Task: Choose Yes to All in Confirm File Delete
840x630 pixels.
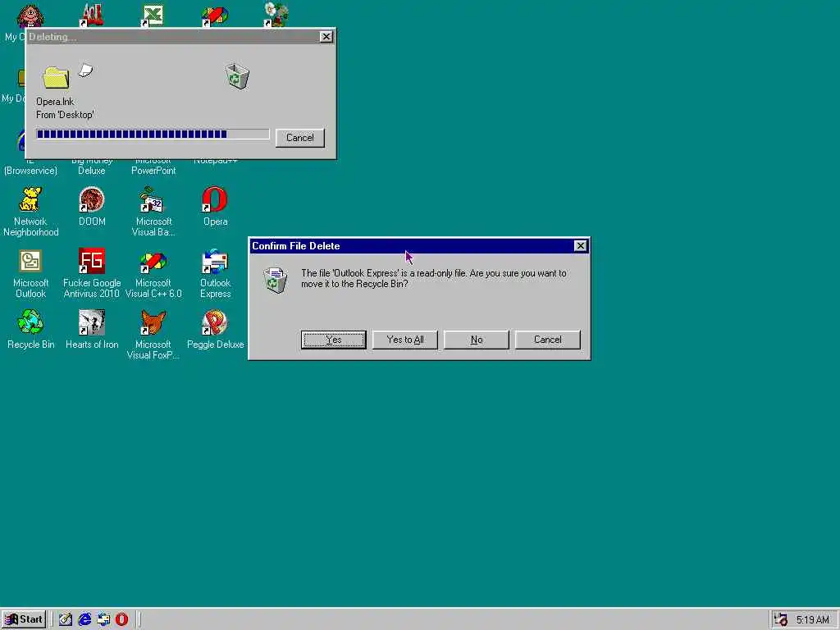Action: point(405,340)
